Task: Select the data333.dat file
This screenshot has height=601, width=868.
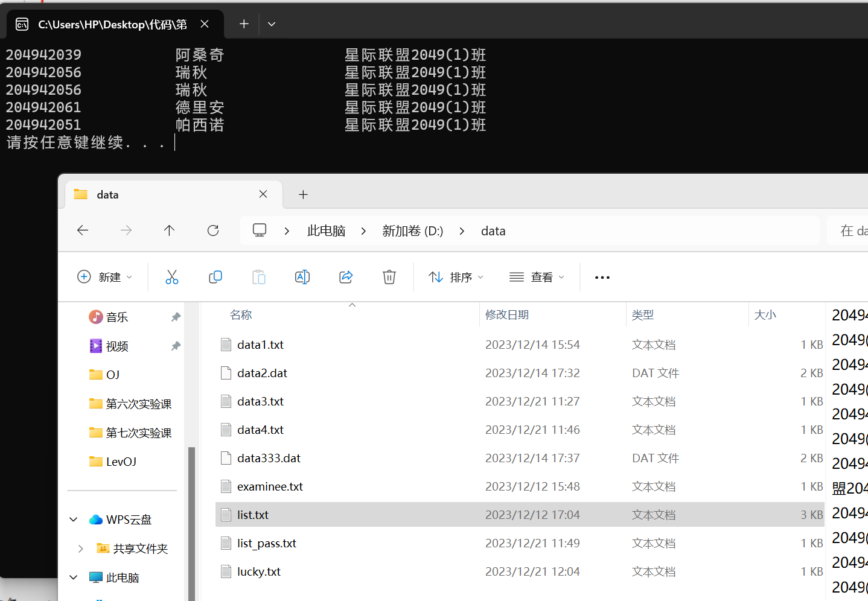Action: [x=520, y=458]
